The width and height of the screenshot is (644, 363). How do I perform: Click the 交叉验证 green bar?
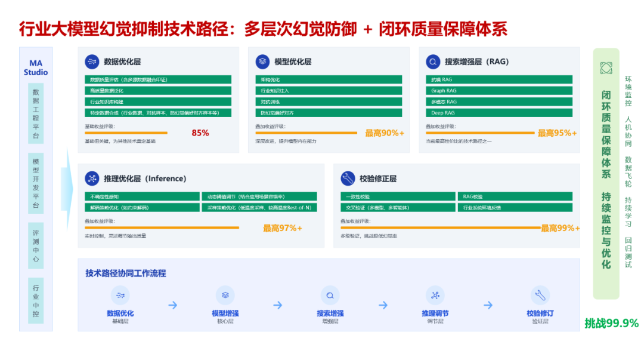coord(398,208)
